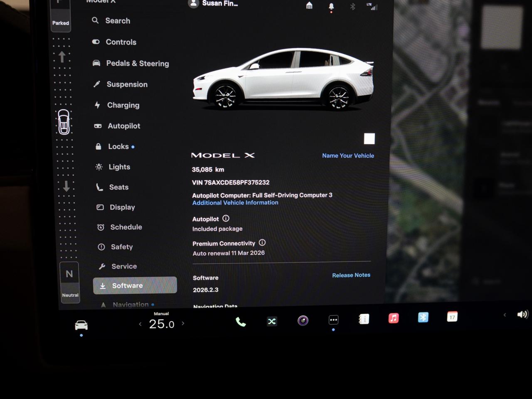The image size is (532, 399).
Task: Open the phone app from the taskbar
Action: click(x=241, y=321)
